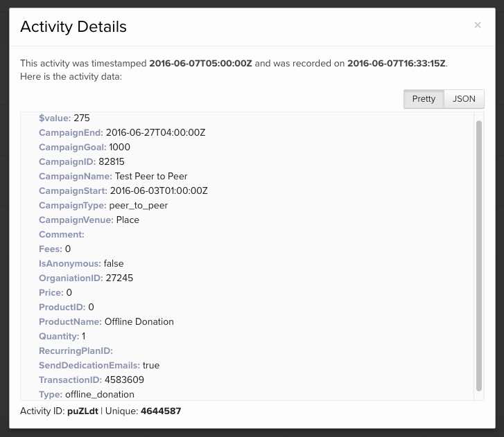Screen dimensions: 504x437
Task: Click the CampaignEnd date value
Action: coord(155,132)
